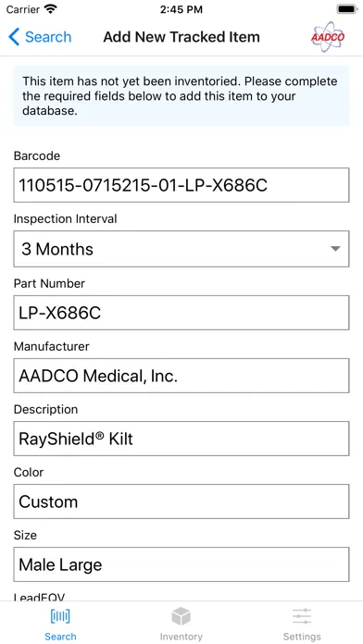Edit the Color field showing Custom
This screenshot has height=644, width=363.
(181, 502)
